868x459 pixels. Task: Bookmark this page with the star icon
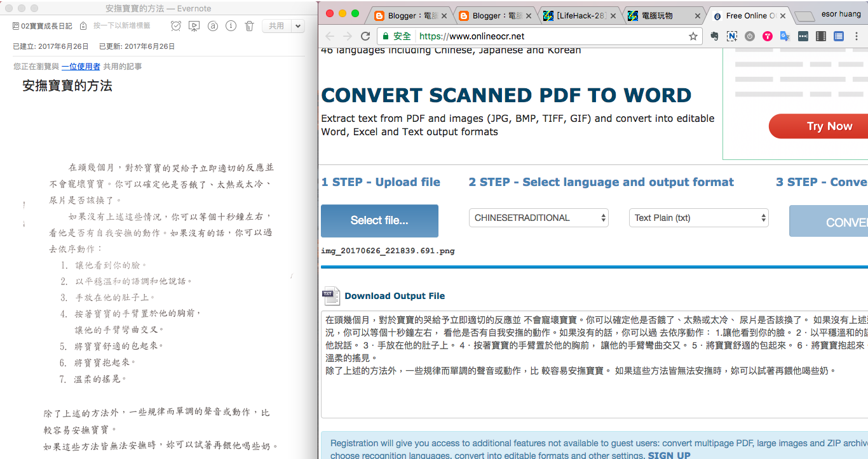pyautogui.click(x=693, y=36)
